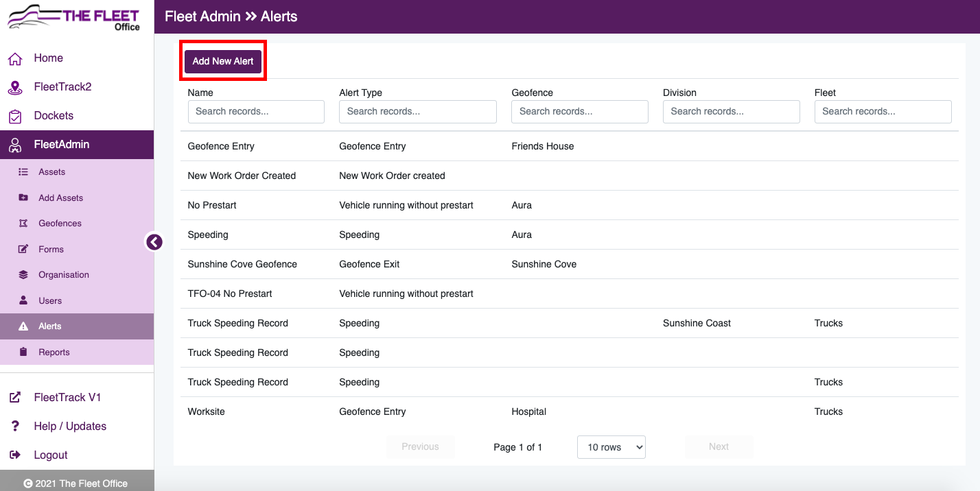Image resolution: width=980 pixels, height=491 pixels.
Task: Open Geofences submenu item
Action: pyautogui.click(x=77, y=224)
